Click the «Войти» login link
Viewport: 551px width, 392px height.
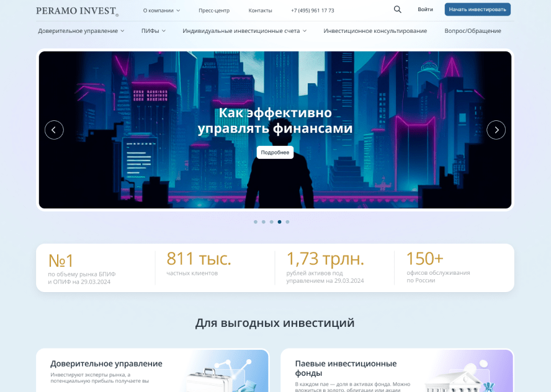(425, 10)
